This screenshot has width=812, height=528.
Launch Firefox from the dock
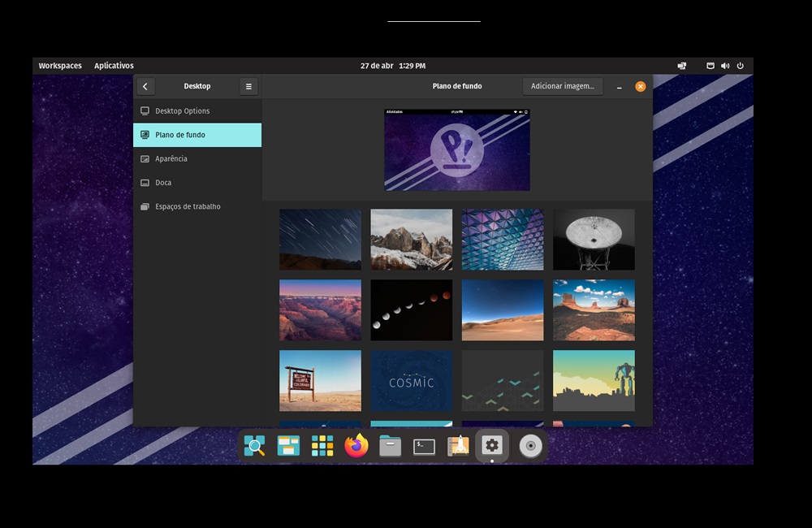[x=356, y=446]
